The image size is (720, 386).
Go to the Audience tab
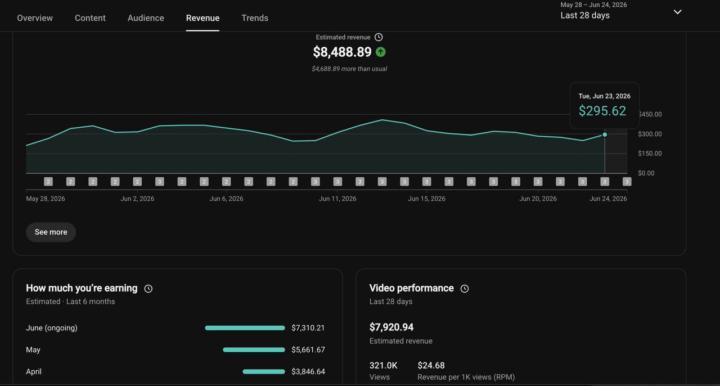click(x=146, y=18)
